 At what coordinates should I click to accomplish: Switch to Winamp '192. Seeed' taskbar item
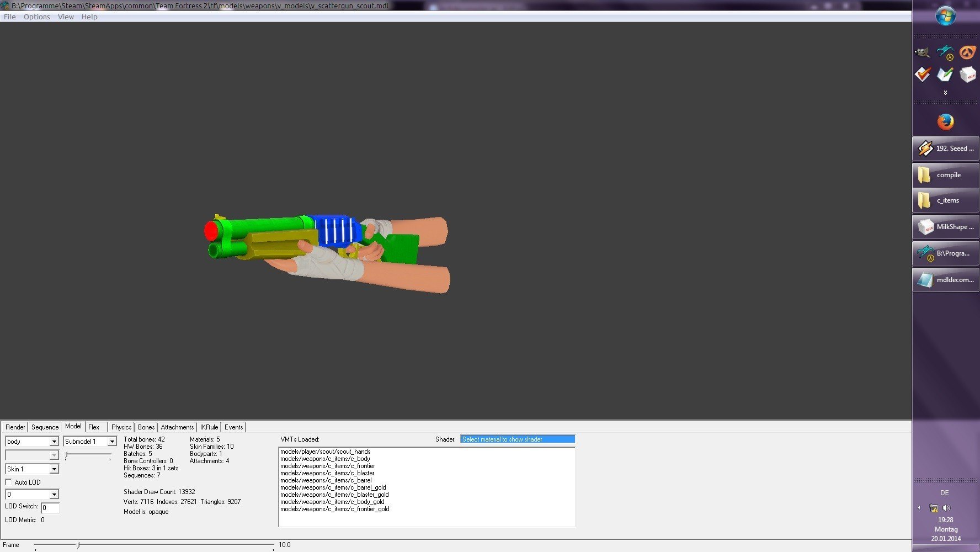point(945,148)
